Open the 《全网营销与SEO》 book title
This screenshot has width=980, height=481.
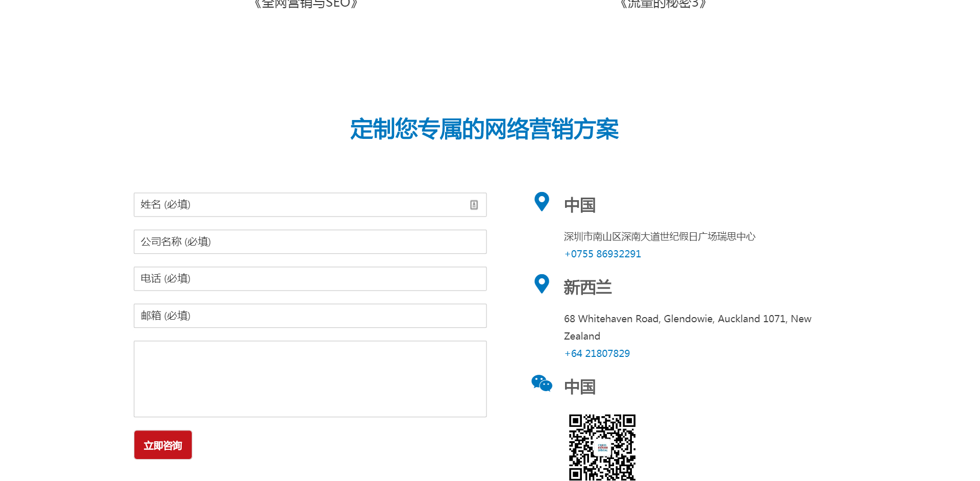pos(306,4)
